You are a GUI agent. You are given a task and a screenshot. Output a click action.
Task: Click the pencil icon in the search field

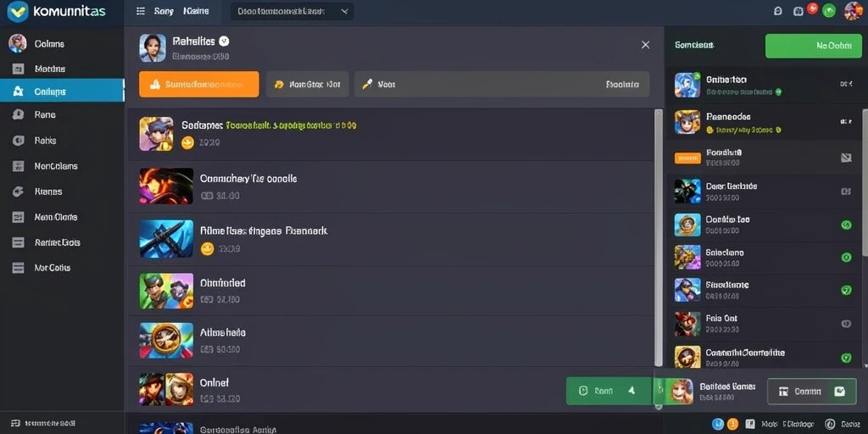click(x=367, y=84)
